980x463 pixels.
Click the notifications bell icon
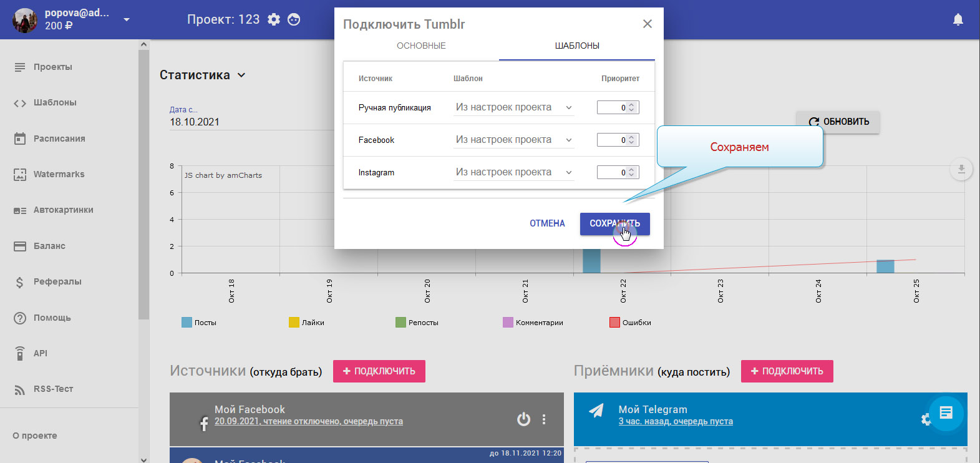click(958, 20)
